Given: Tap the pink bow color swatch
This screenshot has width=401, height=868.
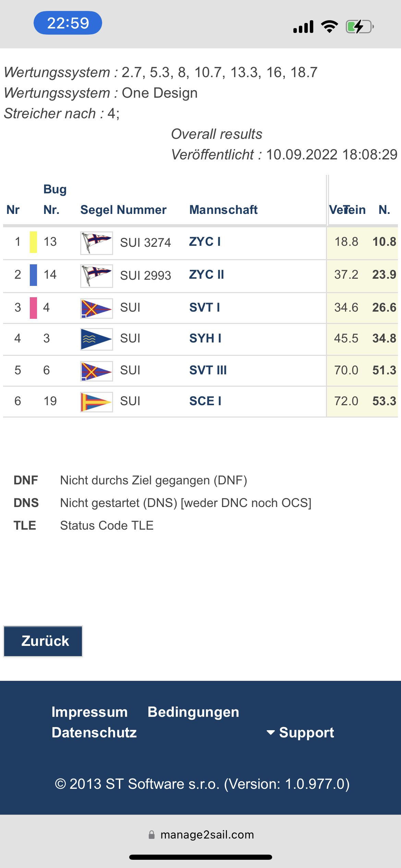Looking at the screenshot, I should pos(33,308).
